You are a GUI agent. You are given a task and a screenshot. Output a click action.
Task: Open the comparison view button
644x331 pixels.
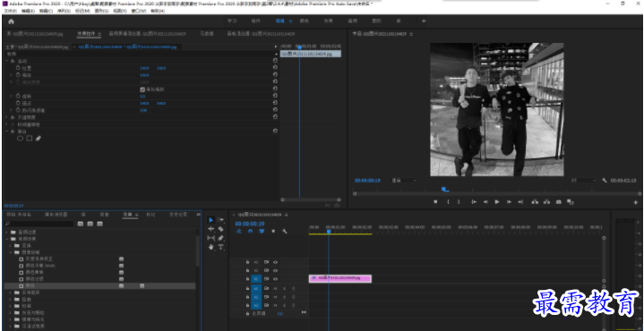point(570,202)
